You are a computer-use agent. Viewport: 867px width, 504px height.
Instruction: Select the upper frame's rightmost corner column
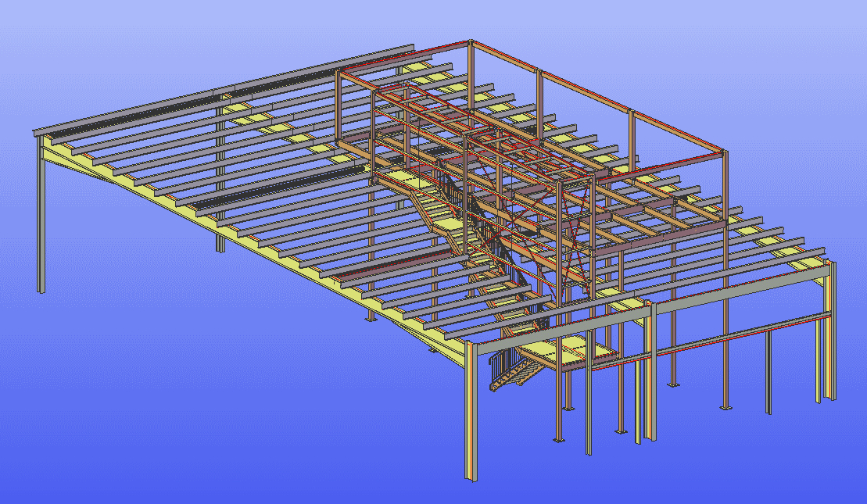pos(725,188)
